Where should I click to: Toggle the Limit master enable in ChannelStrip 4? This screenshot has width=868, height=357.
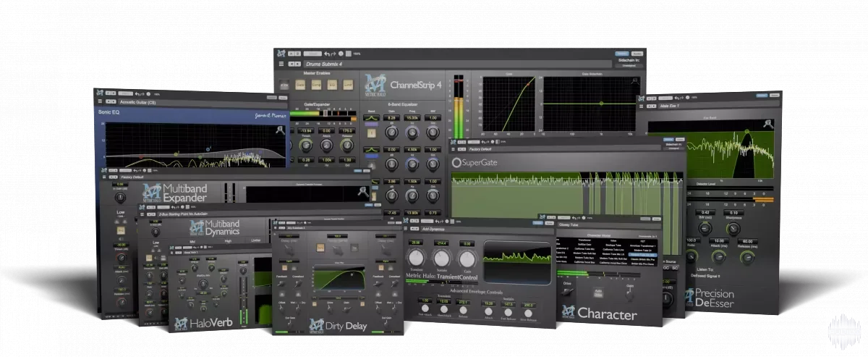click(348, 85)
